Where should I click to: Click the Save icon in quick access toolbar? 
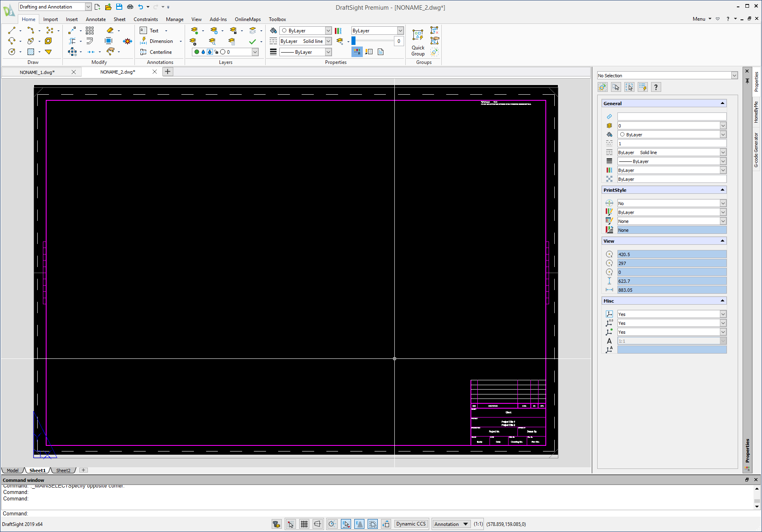(119, 7)
